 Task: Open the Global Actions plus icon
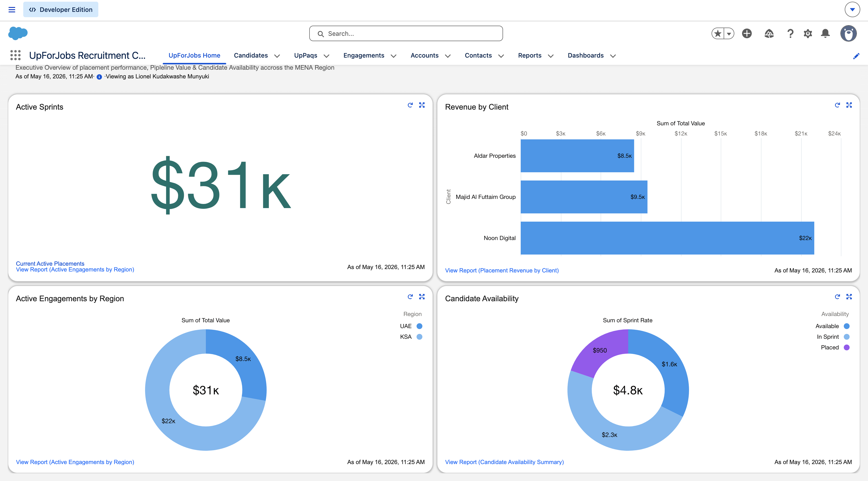click(x=747, y=33)
